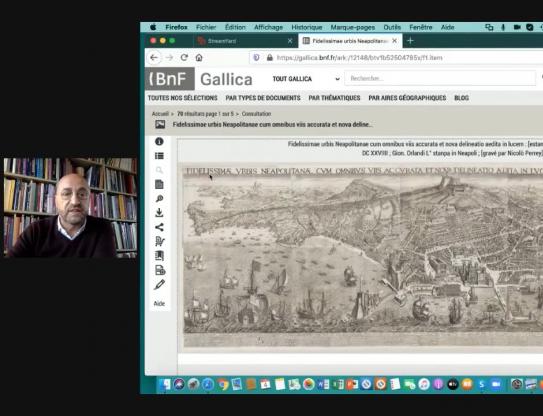This screenshot has height=416, width=543.
Task: Open Finder from the dock
Action: tap(165, 384)
